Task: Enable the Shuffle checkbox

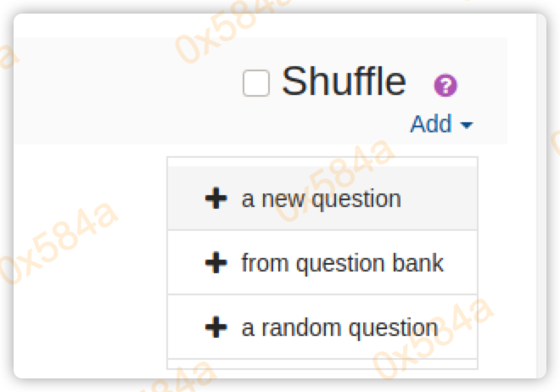Action: (255, 83)
